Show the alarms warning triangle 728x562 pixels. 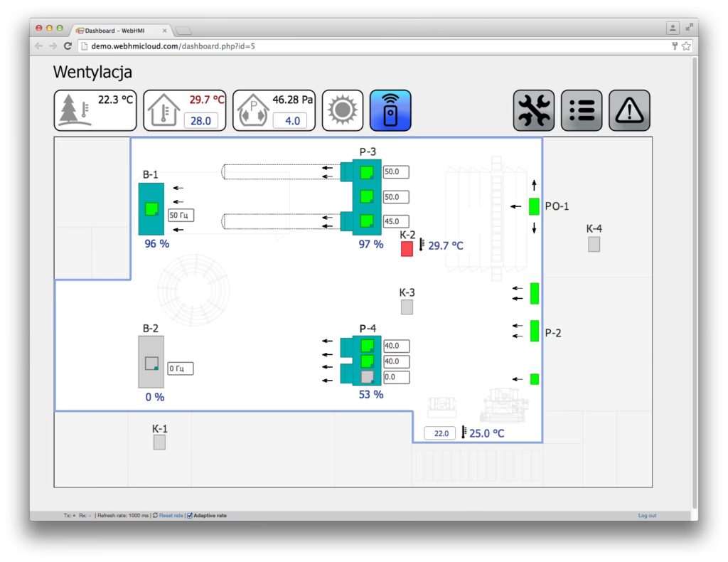point(629,110)
